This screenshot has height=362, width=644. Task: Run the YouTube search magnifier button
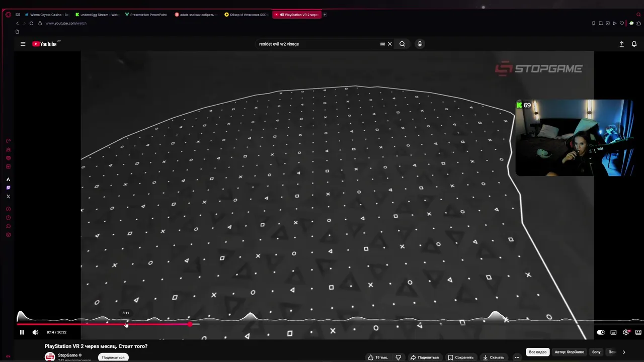[402, 44]
